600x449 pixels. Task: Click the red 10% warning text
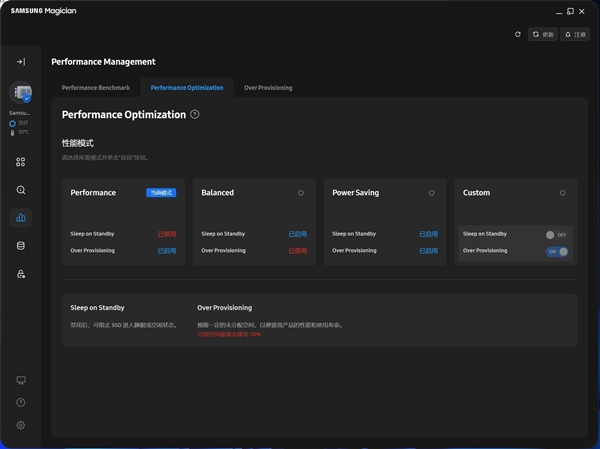tap(229, 334)
